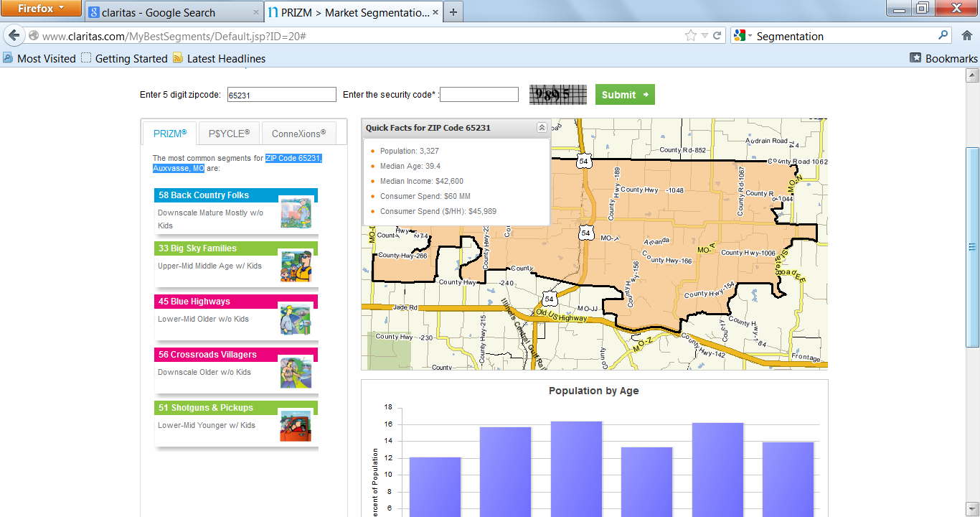Click the Google search engine icon
Image resolution: width=980 pixels, height=517 pixels.
[x=738, y=34]
